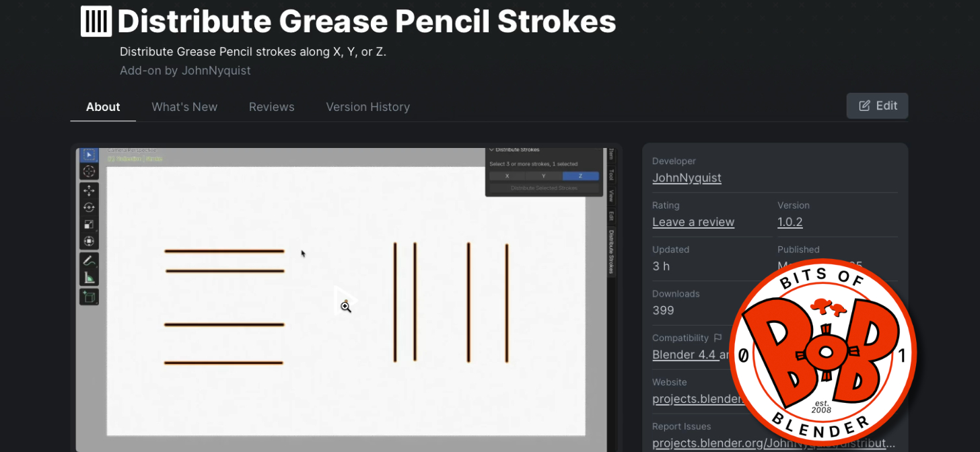The height and width of the screenshot is (452, 980).
Task: Open the Report Issues projects.blender.org link
Action: 774,443
